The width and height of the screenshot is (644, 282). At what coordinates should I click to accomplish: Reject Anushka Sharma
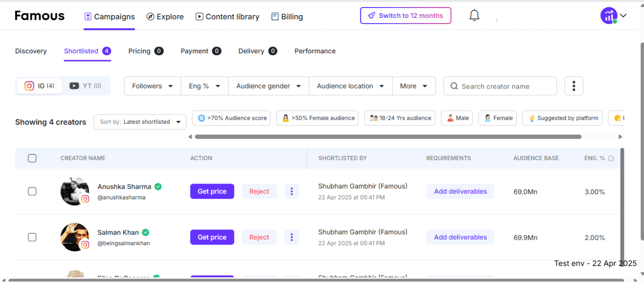(x=259, y=191)
